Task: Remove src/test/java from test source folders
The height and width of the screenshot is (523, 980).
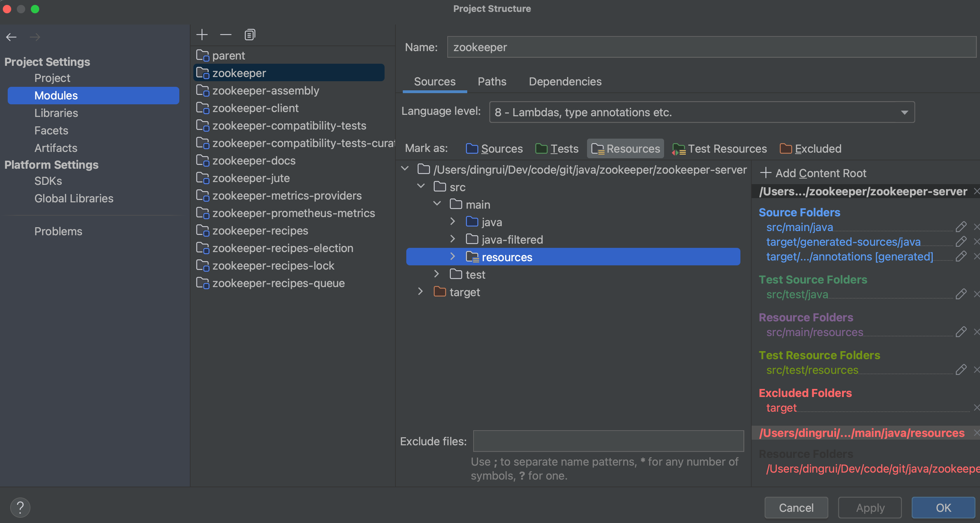Action: pos(976,294)
